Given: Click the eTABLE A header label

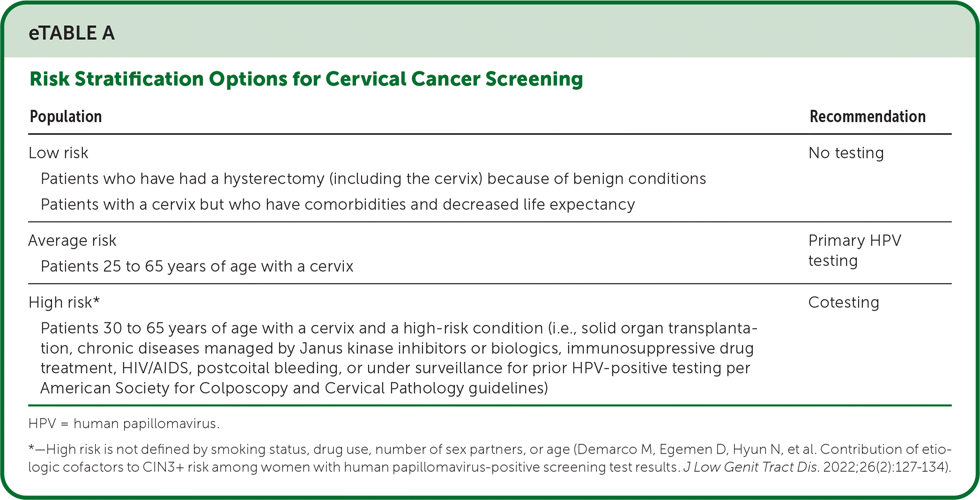Looking at the screenshot, I should point(72,33).
